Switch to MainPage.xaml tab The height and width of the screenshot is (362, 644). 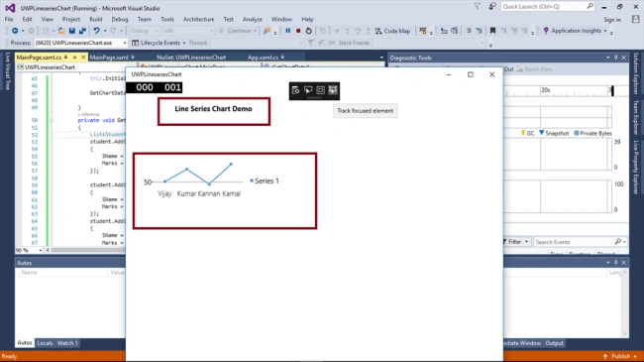coord(109,58)
